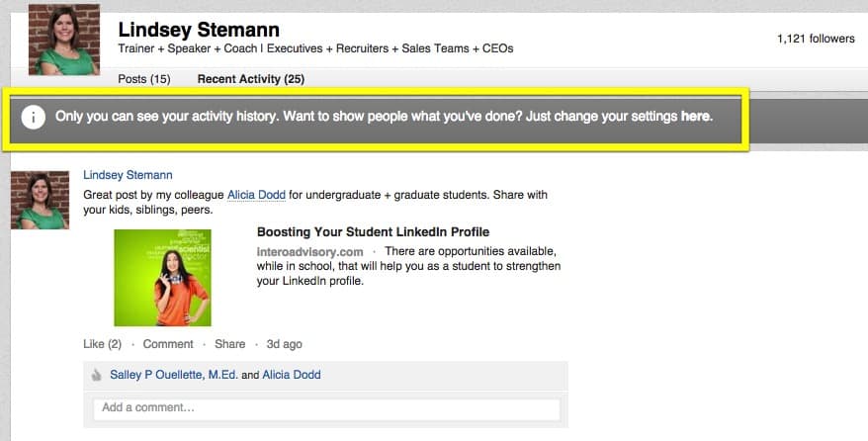Open the Boosting Your Student LinkedIn Profile article
The height and width of the screenshot is (441, 868).
tap(373, 231)
